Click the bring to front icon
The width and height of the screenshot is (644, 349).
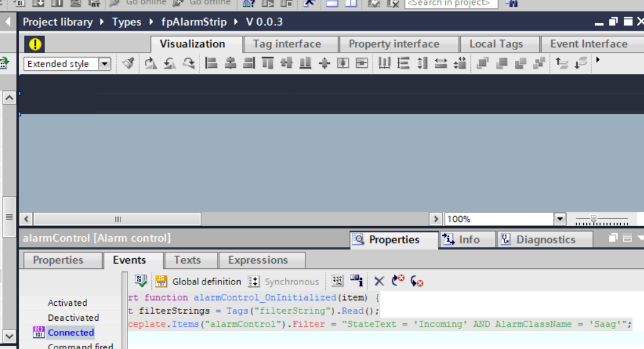483,63
